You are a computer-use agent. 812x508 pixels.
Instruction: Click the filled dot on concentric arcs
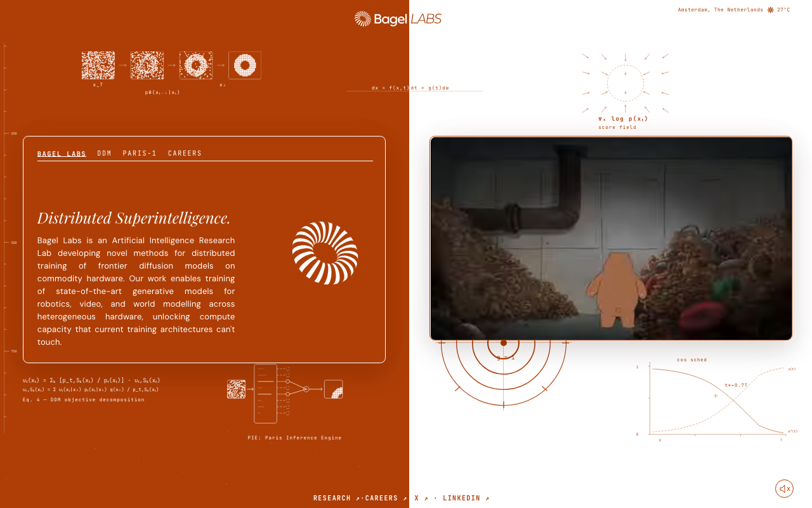click(x=504, y=343)
